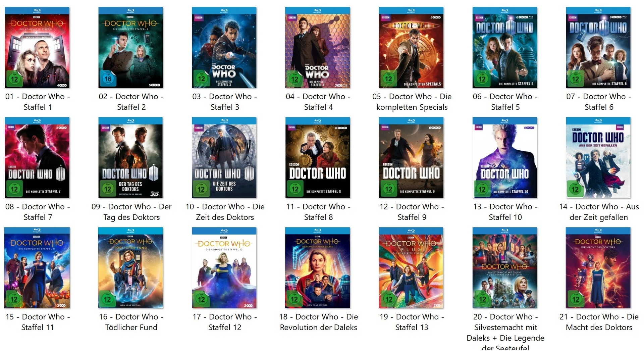Select the 'Die Zeit des Doktors' cover
Screen dimensions: 644x351
(x=224, y=158)
